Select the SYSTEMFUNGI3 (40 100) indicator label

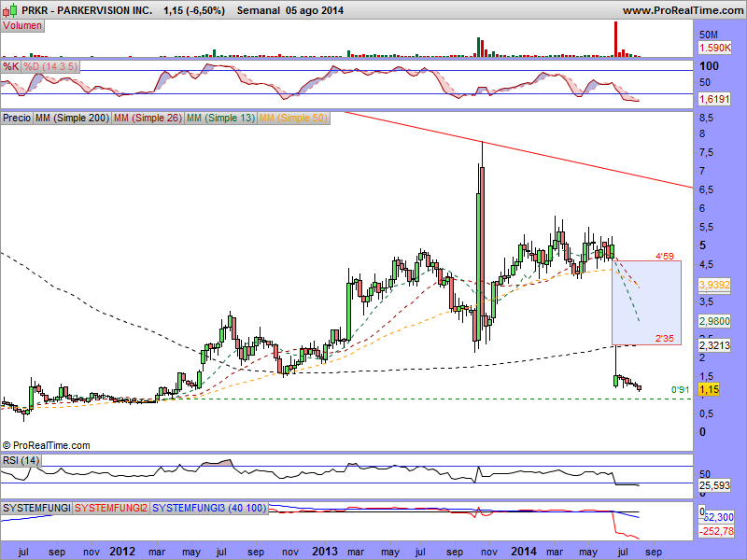tap(209, 508)
